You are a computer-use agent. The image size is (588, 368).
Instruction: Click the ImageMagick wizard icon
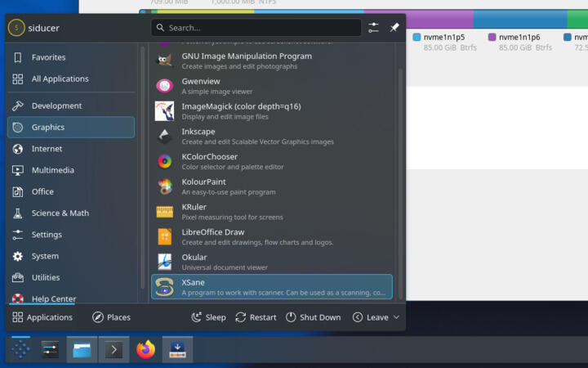coord(164,111)
